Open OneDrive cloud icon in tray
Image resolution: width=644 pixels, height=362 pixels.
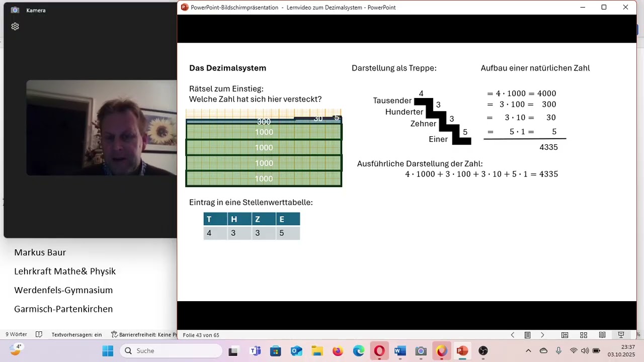[543, 350]
